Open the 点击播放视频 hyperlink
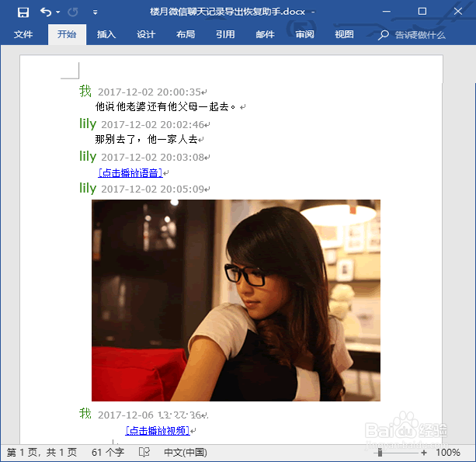Viewport: 476px width, 462px height. tap(158, 430)
